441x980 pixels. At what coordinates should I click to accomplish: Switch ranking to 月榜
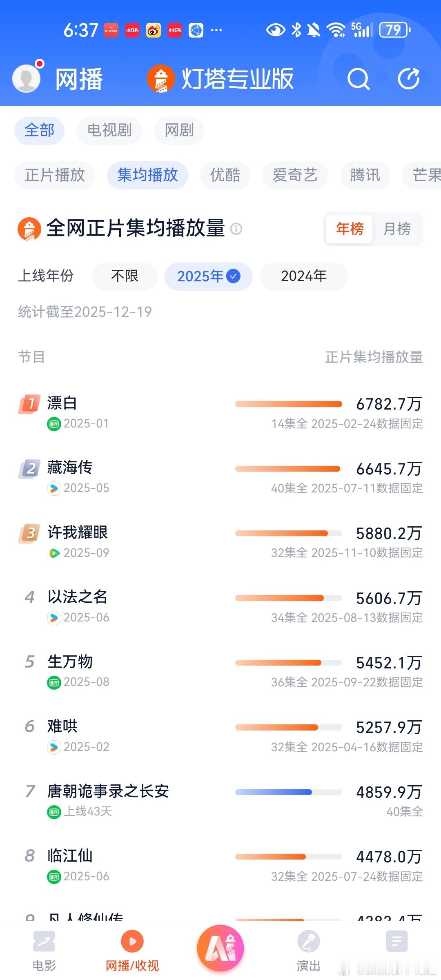[397, 229]
